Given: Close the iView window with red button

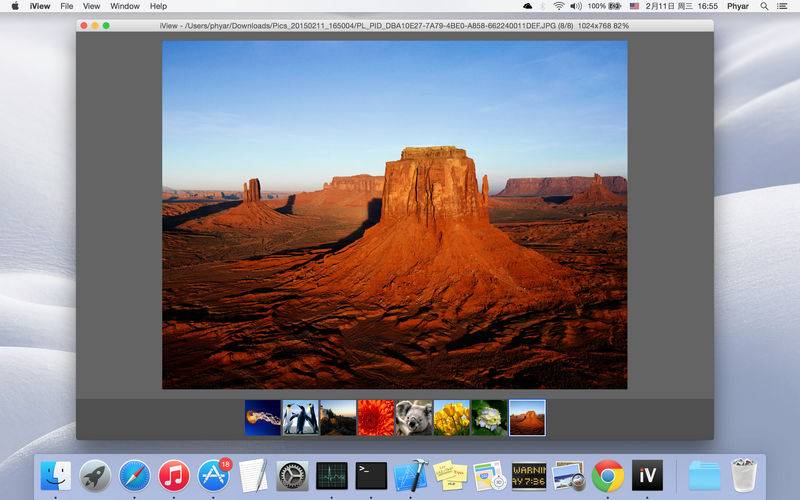Looking at the screenshot, I should click(84, 26).
